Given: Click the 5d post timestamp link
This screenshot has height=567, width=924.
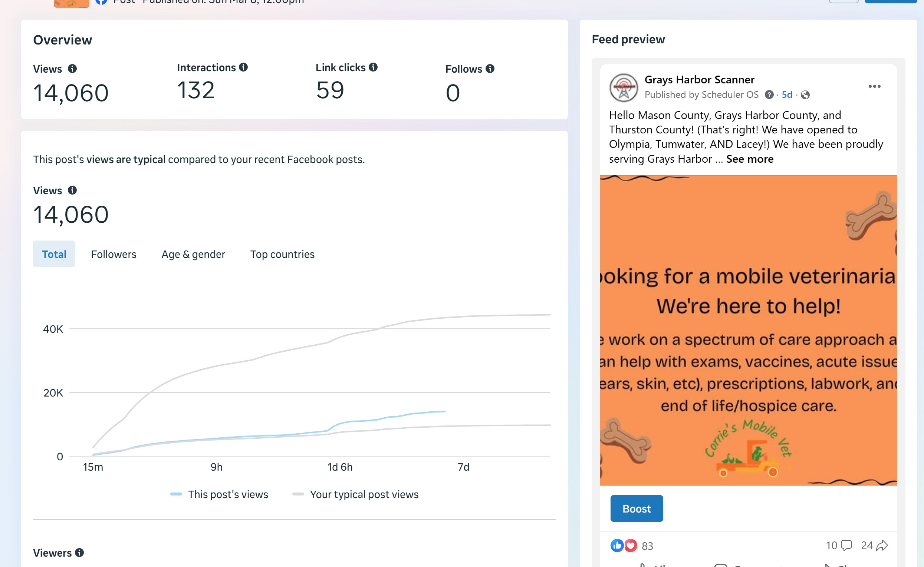Looking at the screenshot, I should (787, 95).
